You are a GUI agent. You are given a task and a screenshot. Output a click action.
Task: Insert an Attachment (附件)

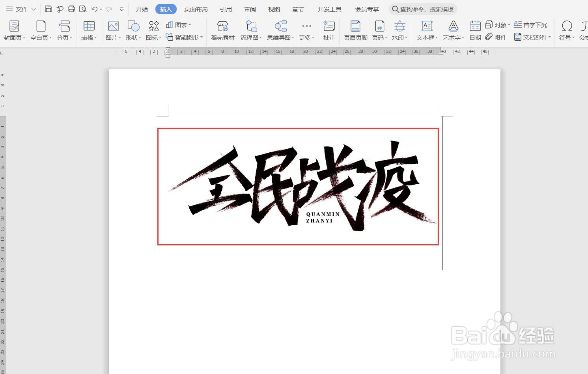[496, 37]
